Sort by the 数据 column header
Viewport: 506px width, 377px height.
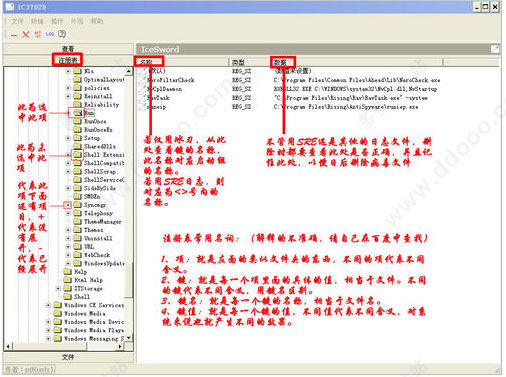(x=357, y=62)
